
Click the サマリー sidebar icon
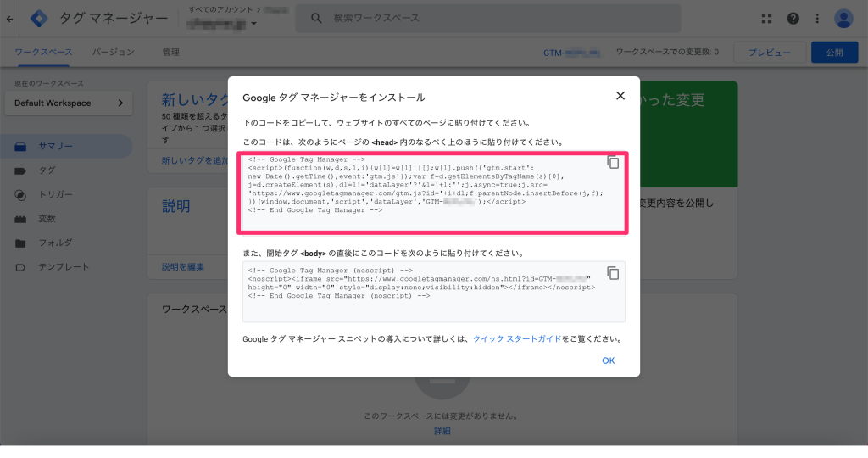(20, 147)
